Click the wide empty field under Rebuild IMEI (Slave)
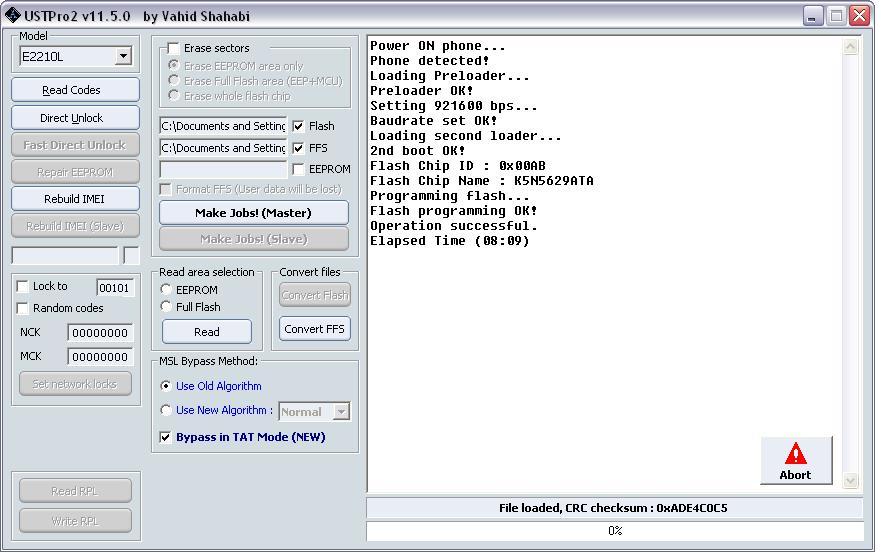This screenshot has height=552, width=877. [x=65, y=256]
